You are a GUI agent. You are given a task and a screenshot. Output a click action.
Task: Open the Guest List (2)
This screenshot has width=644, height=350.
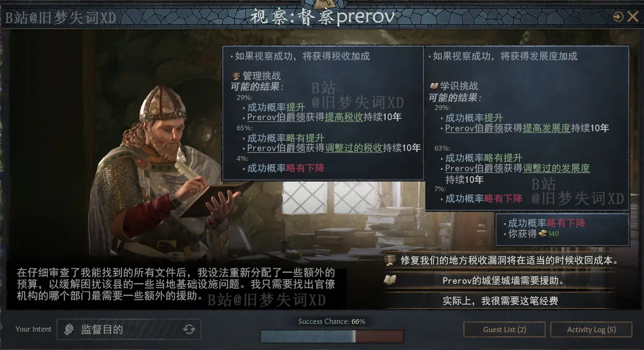click(504, 329)
